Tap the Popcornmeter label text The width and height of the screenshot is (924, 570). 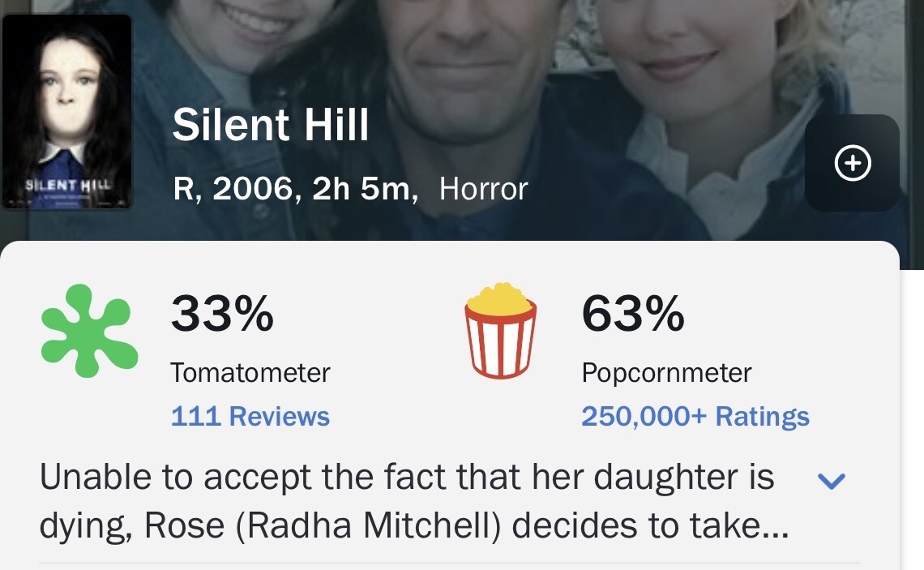[666, 373]
